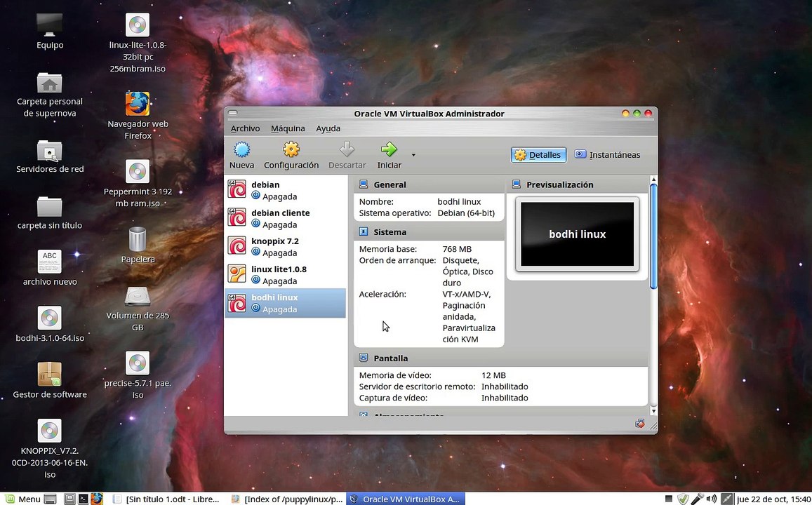Viewport: 812px width, 505px height.
Task: Select the linux lite1.0.8 virtual machine
Action: [x=286, y=275]
